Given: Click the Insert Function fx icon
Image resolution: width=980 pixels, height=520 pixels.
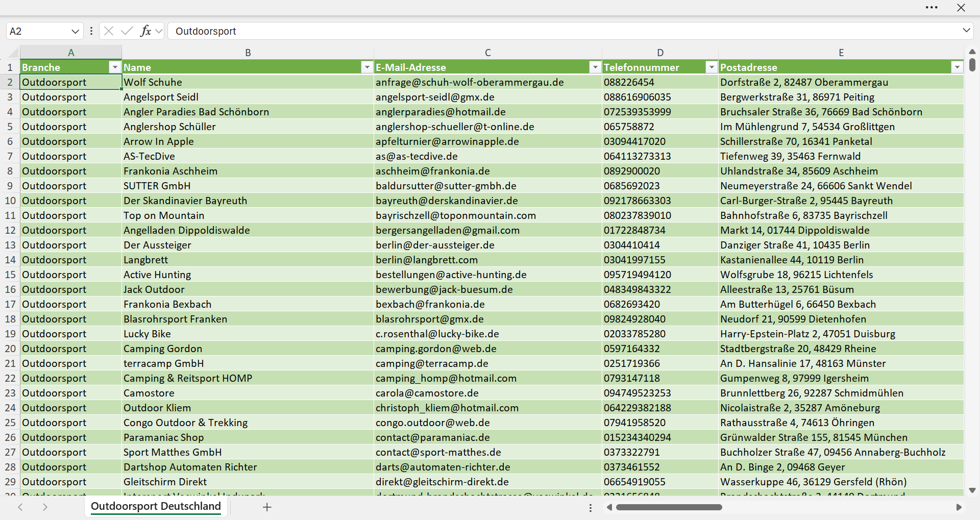Looking at the screenshot, I should pos(145,31).
